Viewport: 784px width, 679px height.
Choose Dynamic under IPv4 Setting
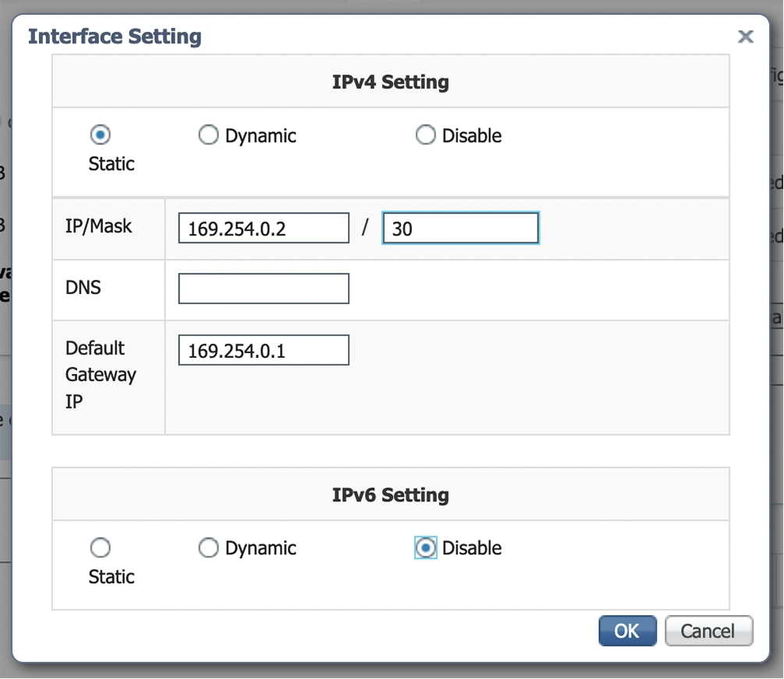[208, 136]
